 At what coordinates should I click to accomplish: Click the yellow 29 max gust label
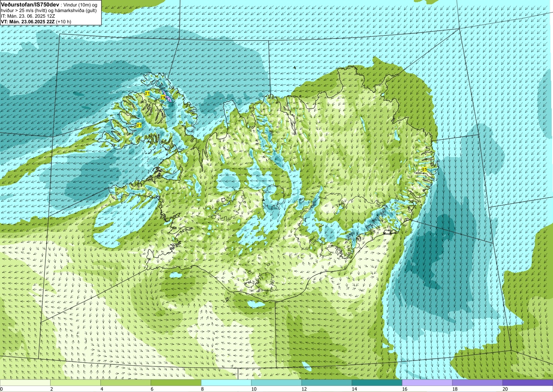(163, 97)
